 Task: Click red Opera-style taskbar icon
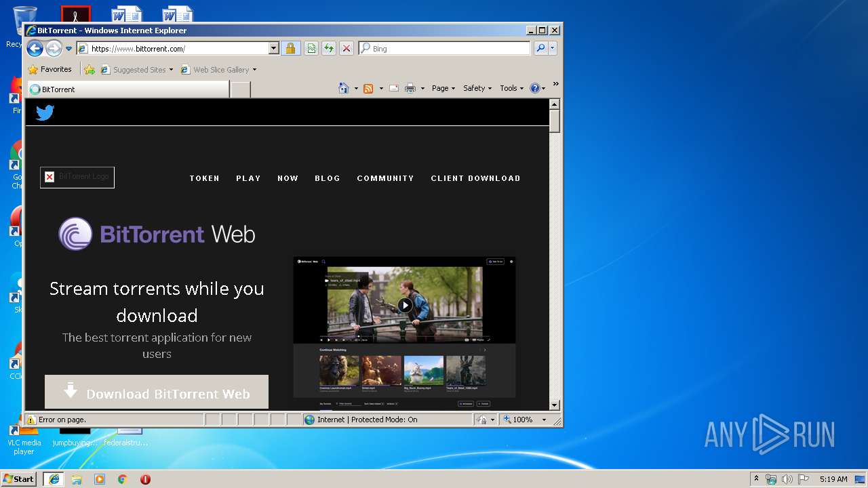[145, 479]
